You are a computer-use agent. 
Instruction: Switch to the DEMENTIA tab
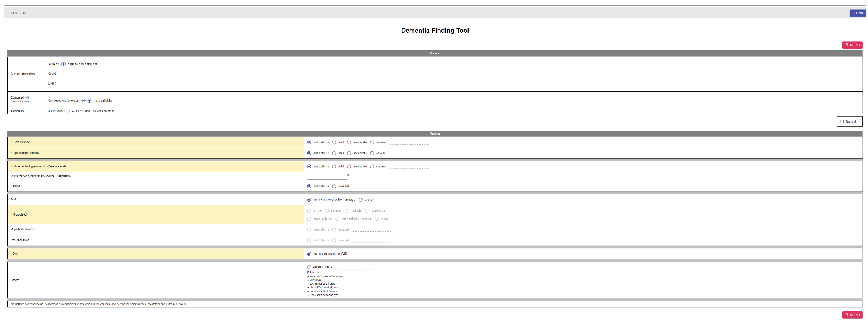pyautogui.click(x=18, y=13)
